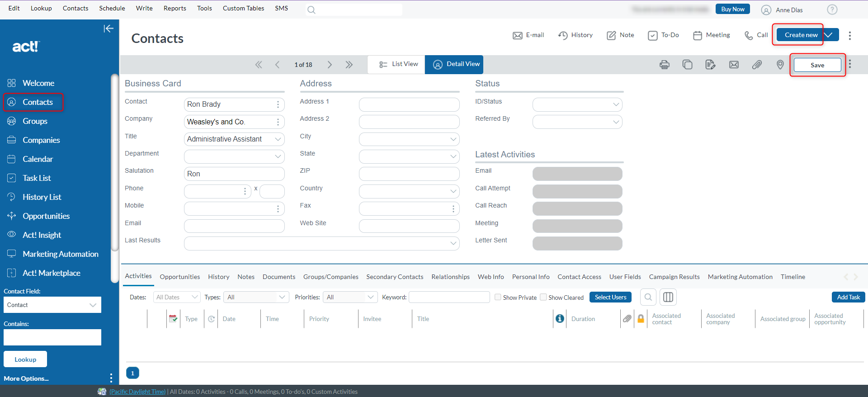Click the map location pin icon
Viewport: 868px width, 397px height.
click(780, 65)
